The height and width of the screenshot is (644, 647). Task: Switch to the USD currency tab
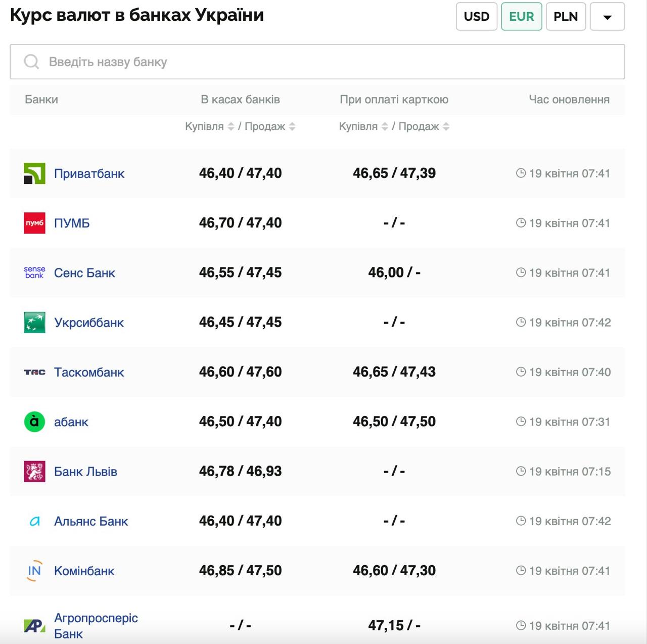tap(476, 17)
